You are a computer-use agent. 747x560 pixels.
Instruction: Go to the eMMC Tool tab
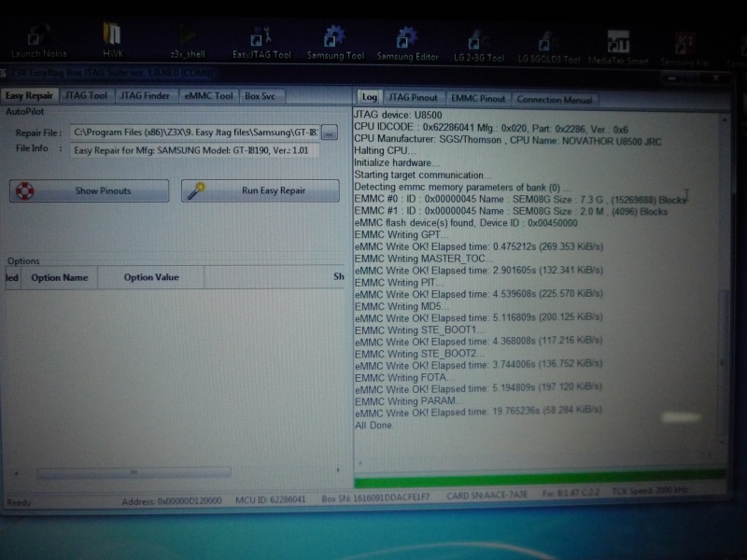[x=208, y=96]
